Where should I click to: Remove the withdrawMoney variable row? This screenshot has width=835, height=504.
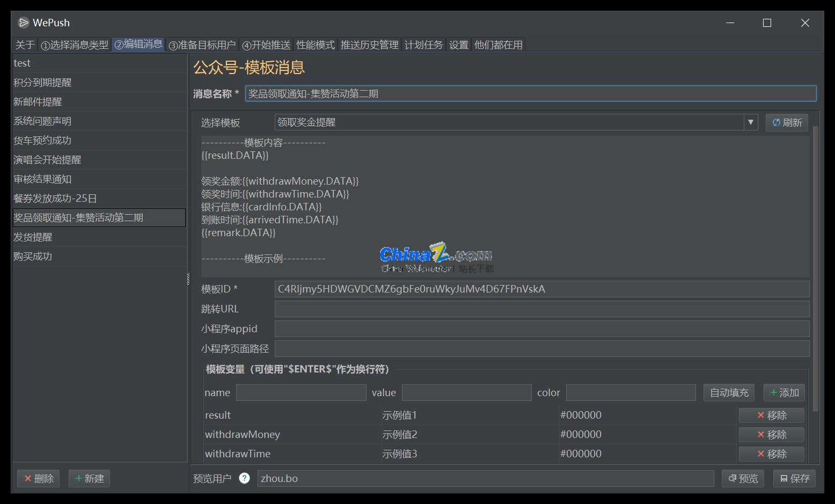[x=771, y=434]
